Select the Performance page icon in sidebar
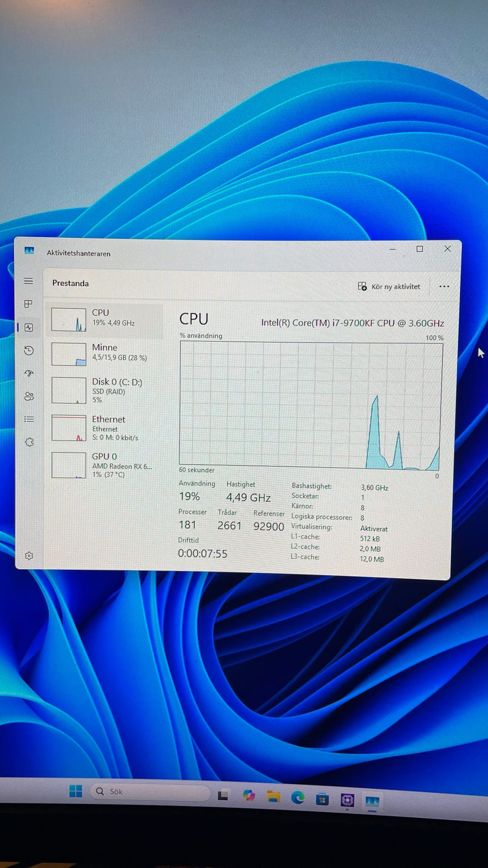The height and width of the screenshot is (868, 488). [x=28, y=327]
